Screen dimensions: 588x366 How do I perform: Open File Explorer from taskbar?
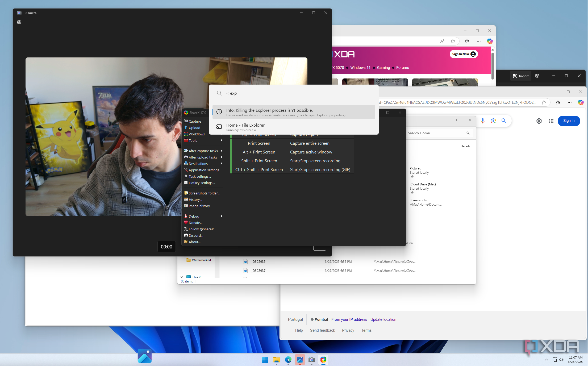[276, 360]
